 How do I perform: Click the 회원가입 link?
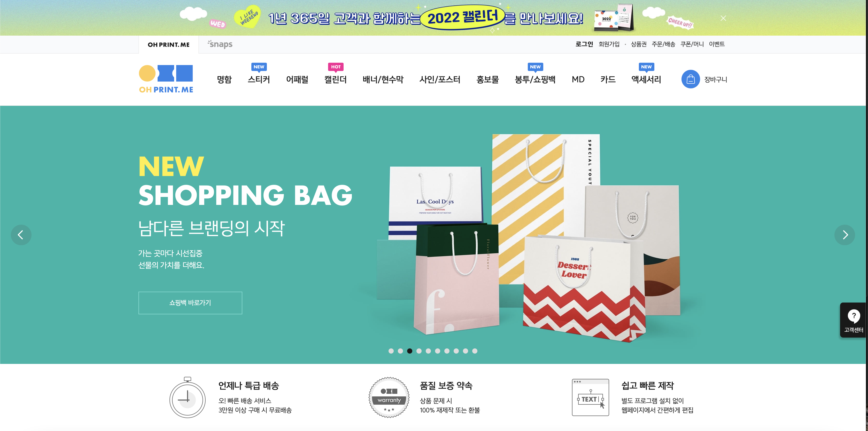(609, 44)
